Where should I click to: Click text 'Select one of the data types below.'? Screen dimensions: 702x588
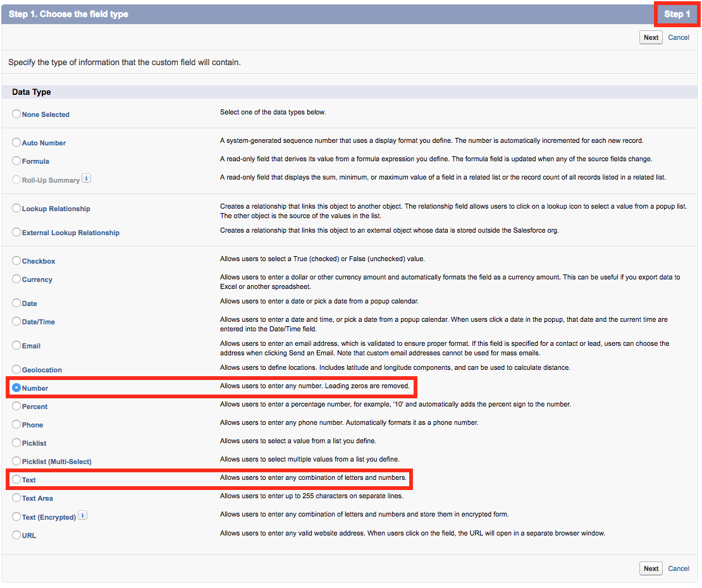point(273,113)
